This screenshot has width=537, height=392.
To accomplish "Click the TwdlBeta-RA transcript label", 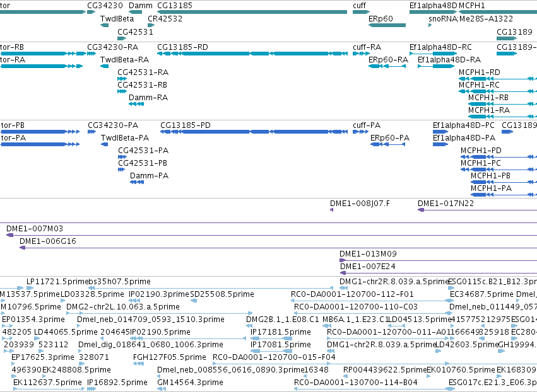I will tap(125, 59).
